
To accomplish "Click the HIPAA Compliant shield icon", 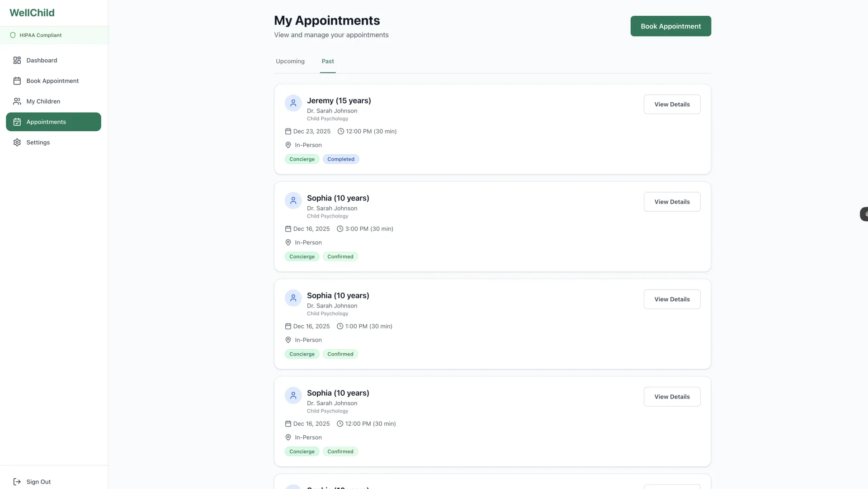I will [13, 35].
